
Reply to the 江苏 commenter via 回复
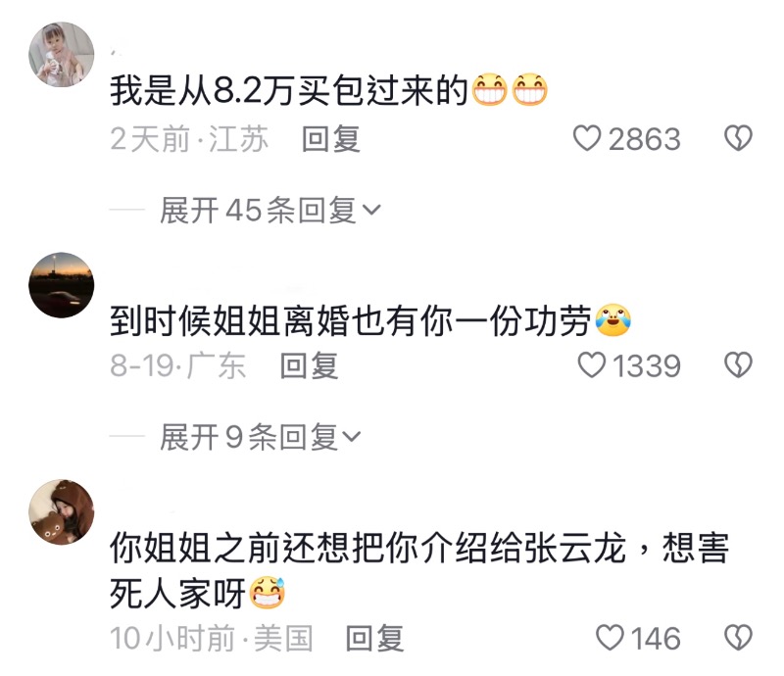pos(331,138)
